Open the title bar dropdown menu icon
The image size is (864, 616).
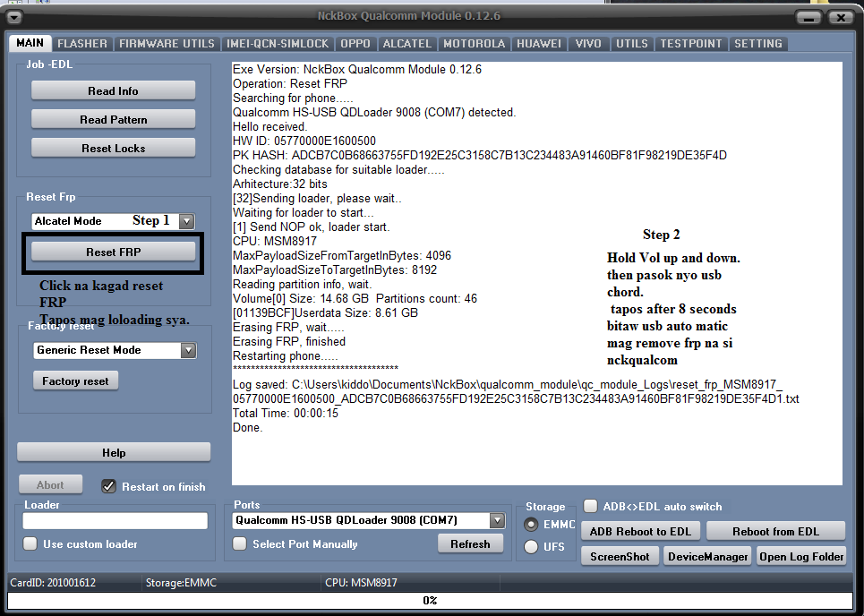(13, 18)
